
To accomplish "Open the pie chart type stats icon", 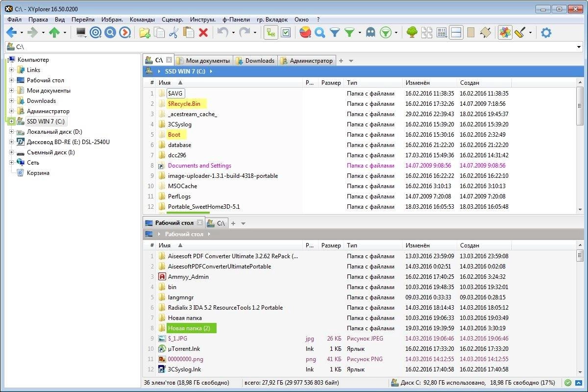I will [x=305, y=33].
